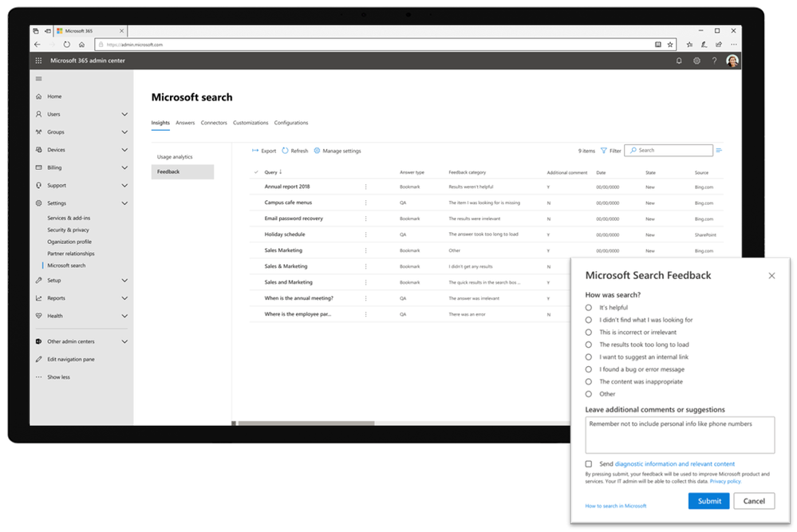Switch to the Connectors tab
This screenshot has width=797, height=532.
[x=214, y=123]
